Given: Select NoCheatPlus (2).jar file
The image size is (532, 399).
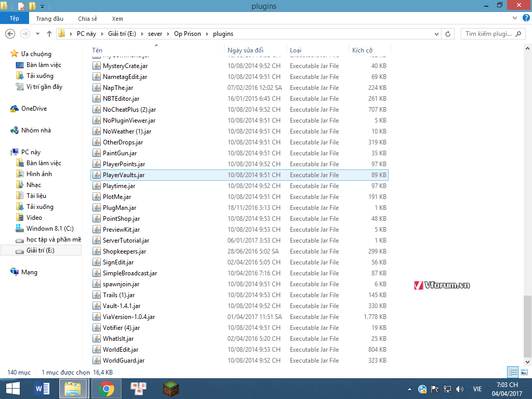Looking at the screenshot, I should coord(129,110).
